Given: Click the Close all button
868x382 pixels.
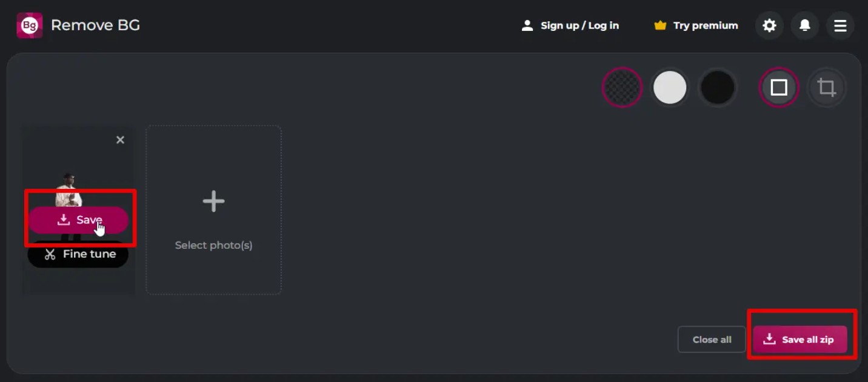Looking at the screenshot, I should 712,340.
